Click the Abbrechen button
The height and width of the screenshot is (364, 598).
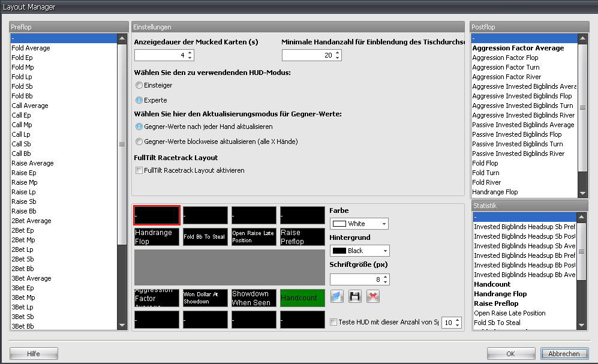coord(564,354)
